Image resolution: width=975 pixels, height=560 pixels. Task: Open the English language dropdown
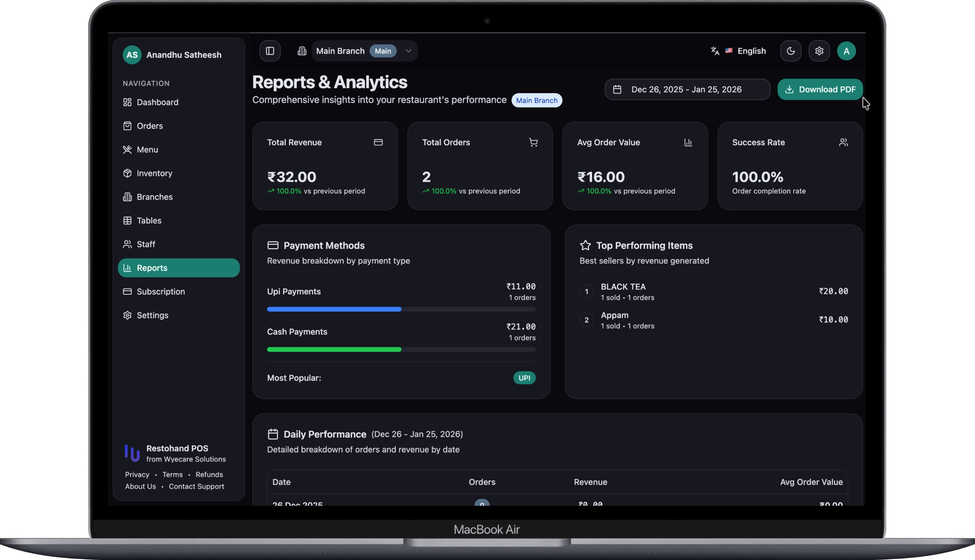[x=751, y=51]
